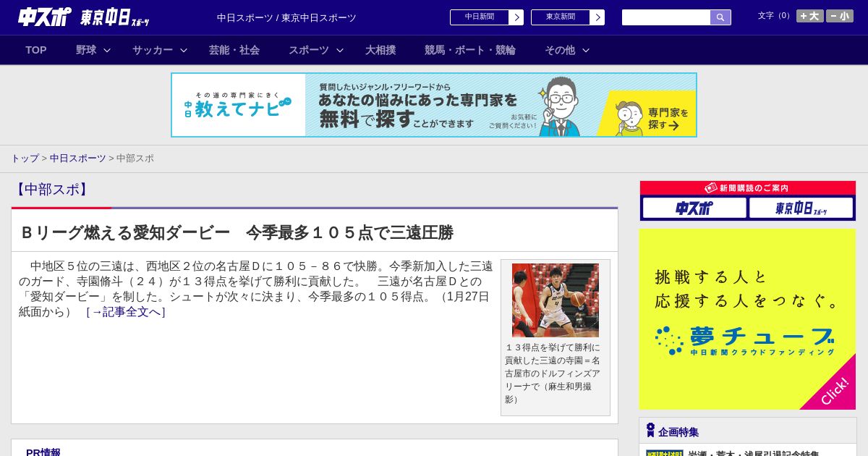868x456 pixels.
Task: Expand the スポーツ dropdown chevron
Action: coord(340,51)
